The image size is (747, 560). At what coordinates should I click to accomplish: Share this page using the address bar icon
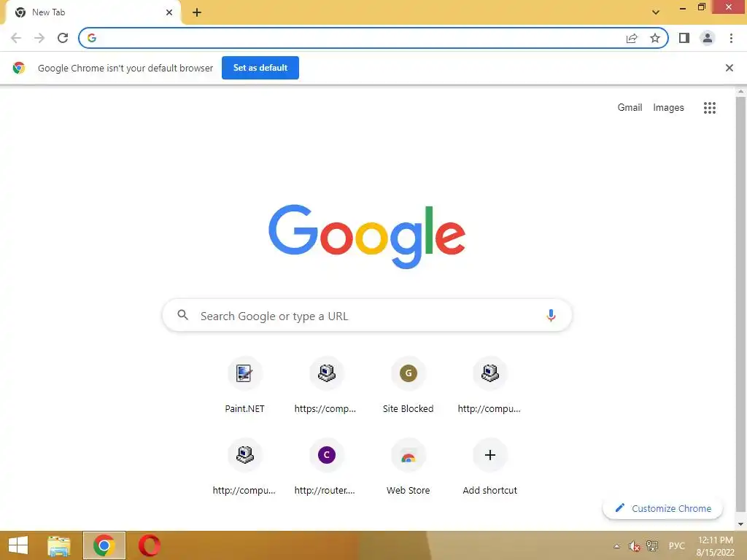pyautogui.click(x=632, y=38)
